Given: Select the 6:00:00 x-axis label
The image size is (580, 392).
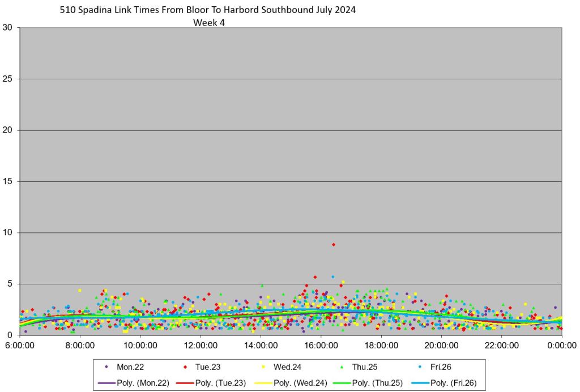Looking at the screenshot, I should 20,345.
